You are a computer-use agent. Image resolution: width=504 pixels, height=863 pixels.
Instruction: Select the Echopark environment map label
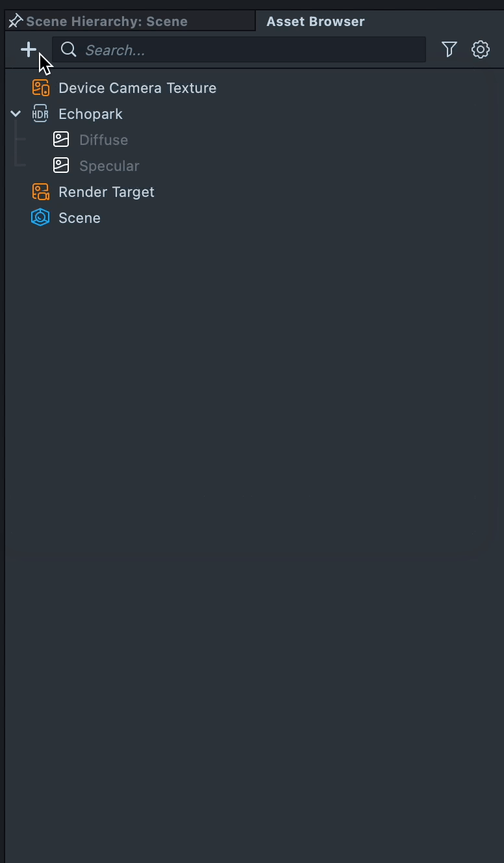[90, 114]
